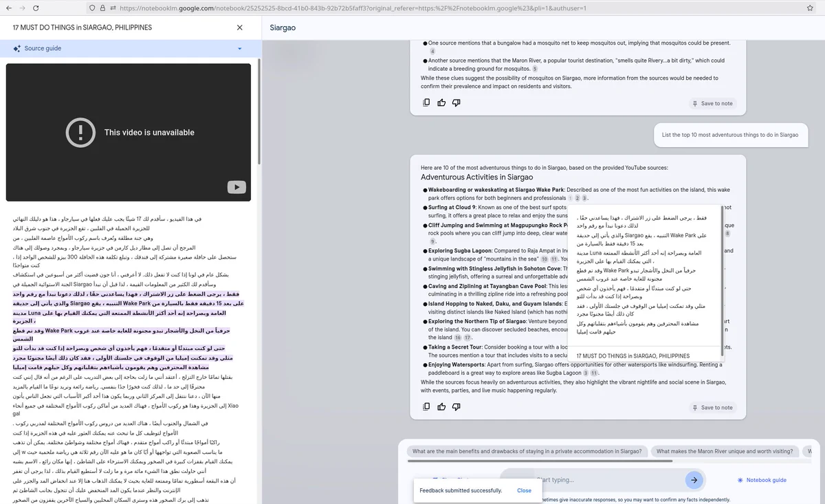Image resolution: width=825 pixels, height=504 pixels.
Task: Click the lock icon in address bar
Action: 103,8
